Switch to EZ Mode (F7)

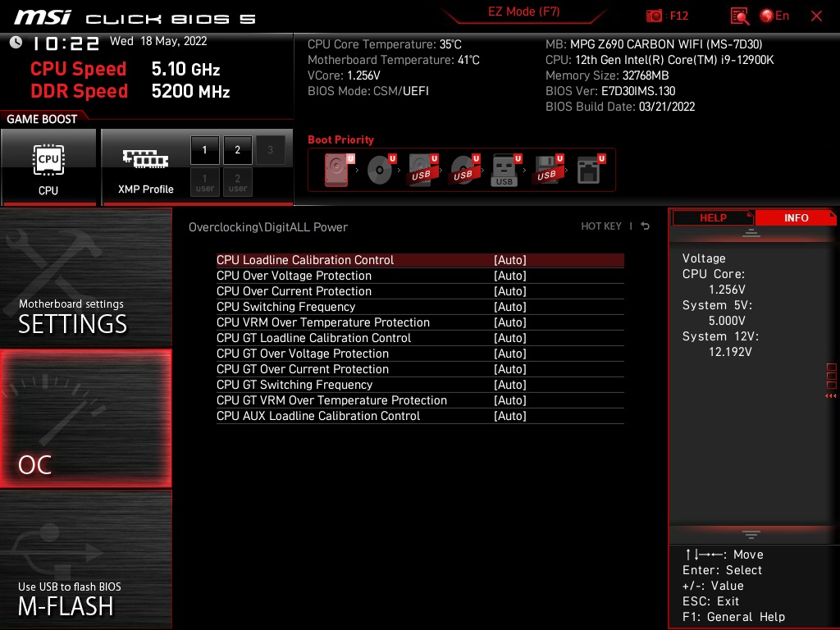point(523,11)
